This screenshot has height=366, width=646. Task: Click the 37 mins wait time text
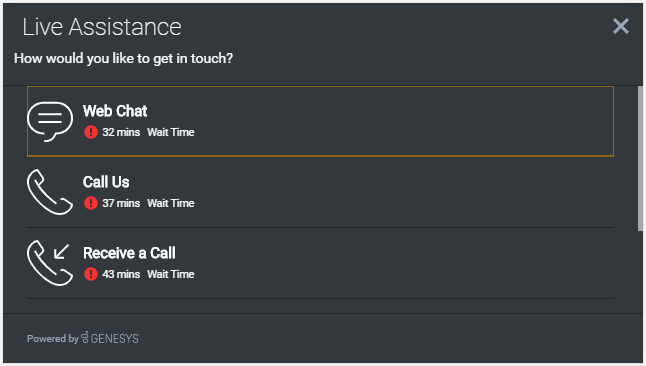point(121,203)
